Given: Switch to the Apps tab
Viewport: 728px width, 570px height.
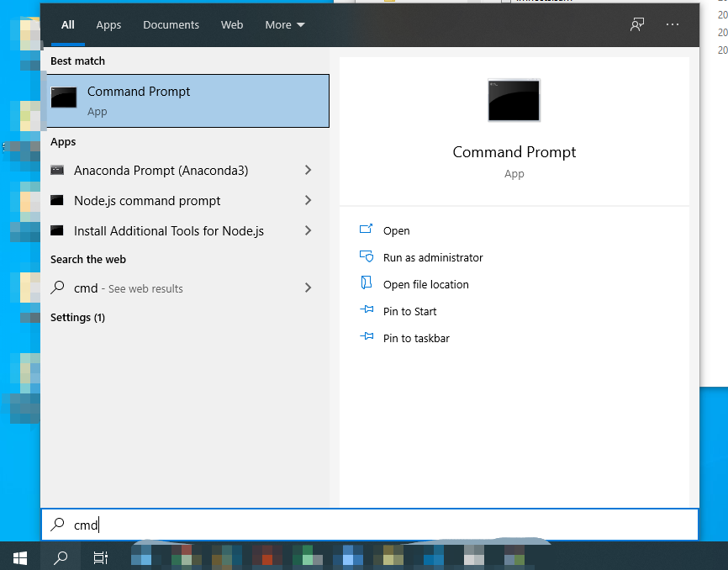Looking at the screenshot, I should [108, 24].
